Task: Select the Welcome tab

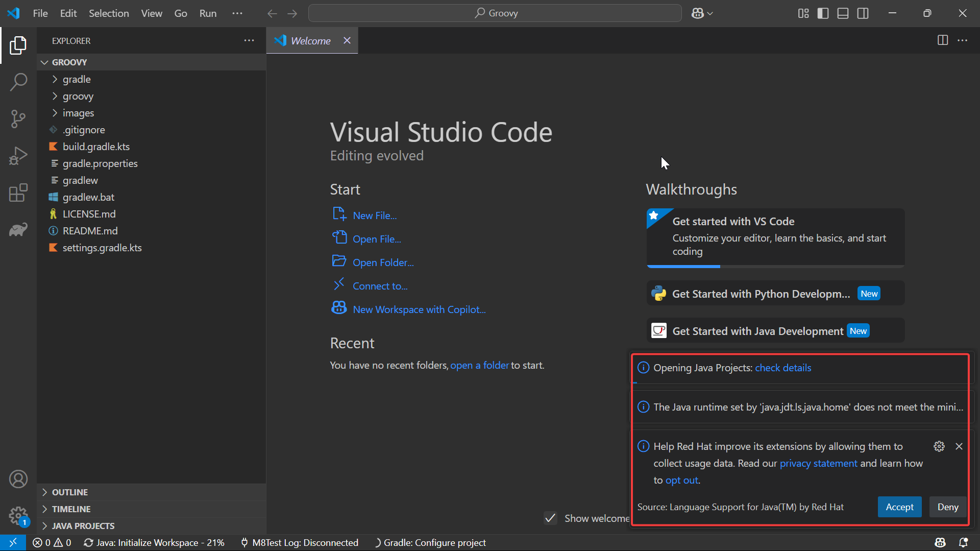Action: click(310, 41)
